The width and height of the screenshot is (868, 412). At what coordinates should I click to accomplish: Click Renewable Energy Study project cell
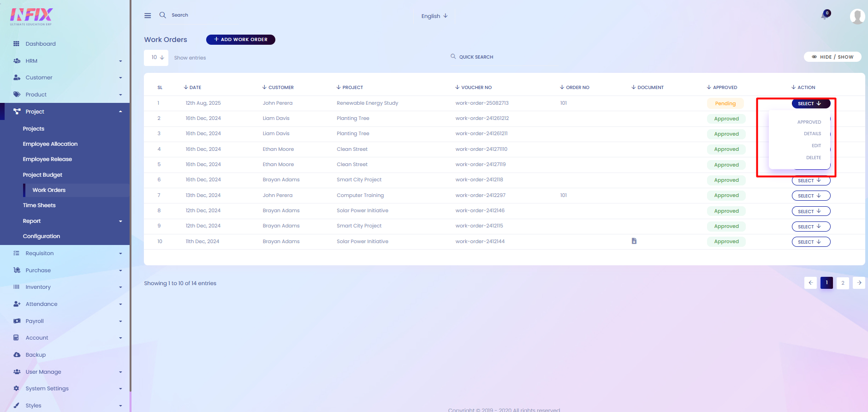click(368, 103)
